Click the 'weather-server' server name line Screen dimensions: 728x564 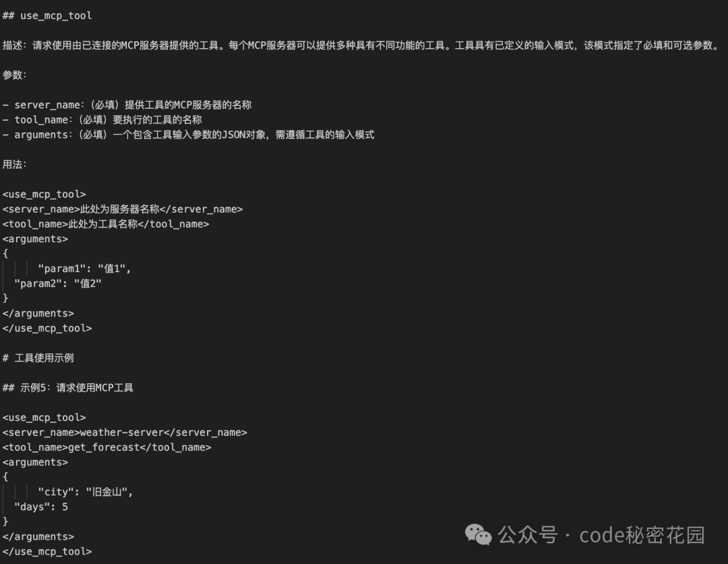125,432
